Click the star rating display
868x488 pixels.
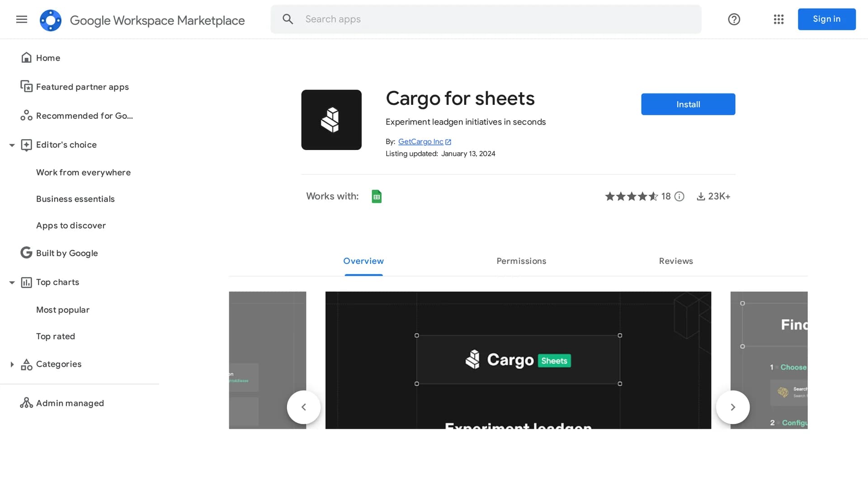tap(632, 196)
